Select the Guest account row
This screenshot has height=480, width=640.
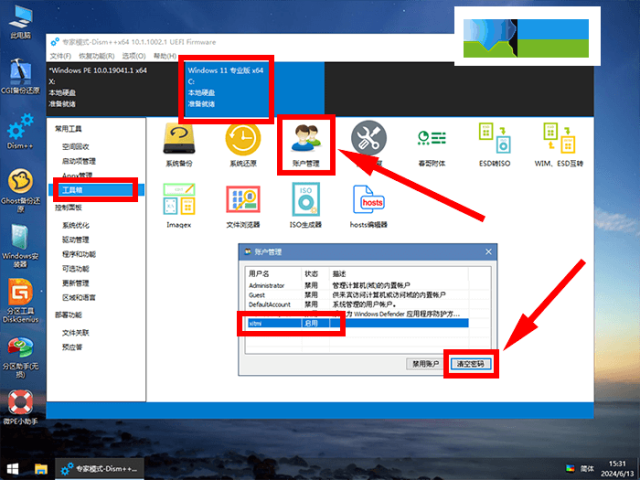tap(358, 295)
